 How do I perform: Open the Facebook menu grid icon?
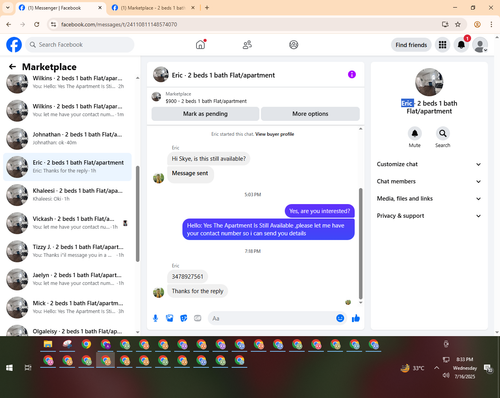click(x=442, y=45)
